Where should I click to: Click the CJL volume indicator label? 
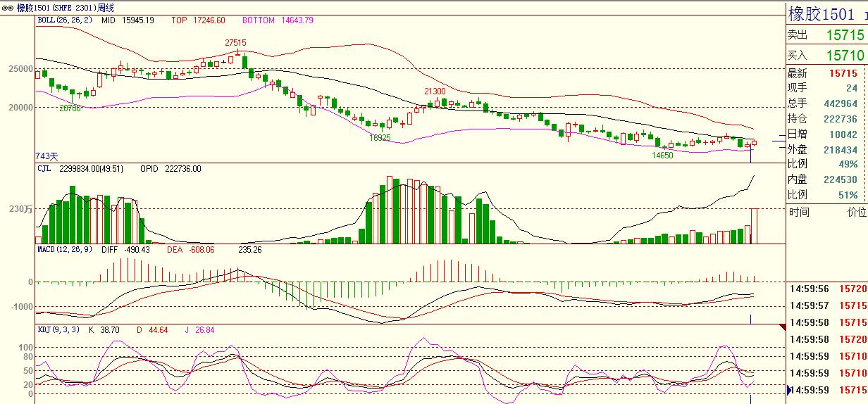(45, 169)
